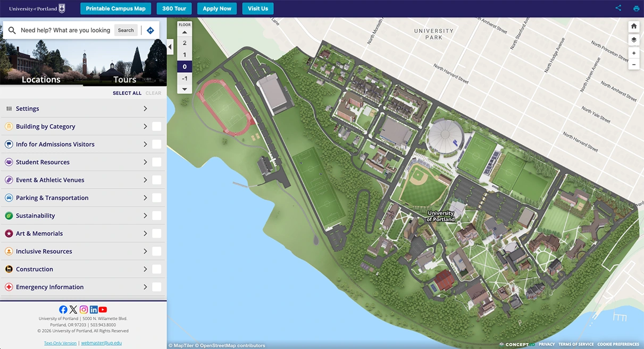Click the X (Twitter) icon
Screen dimensions: 644x349
pyautogui.click(x=73, y=310)
